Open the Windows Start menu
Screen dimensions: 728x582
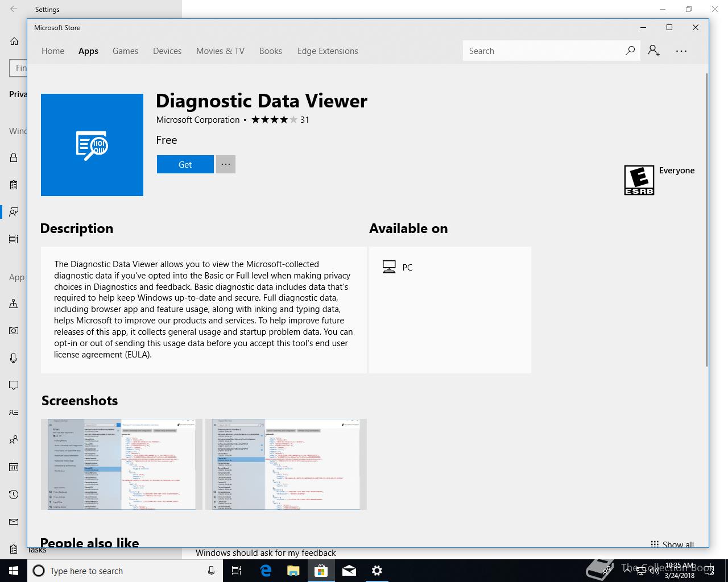(x=14, y=571)
